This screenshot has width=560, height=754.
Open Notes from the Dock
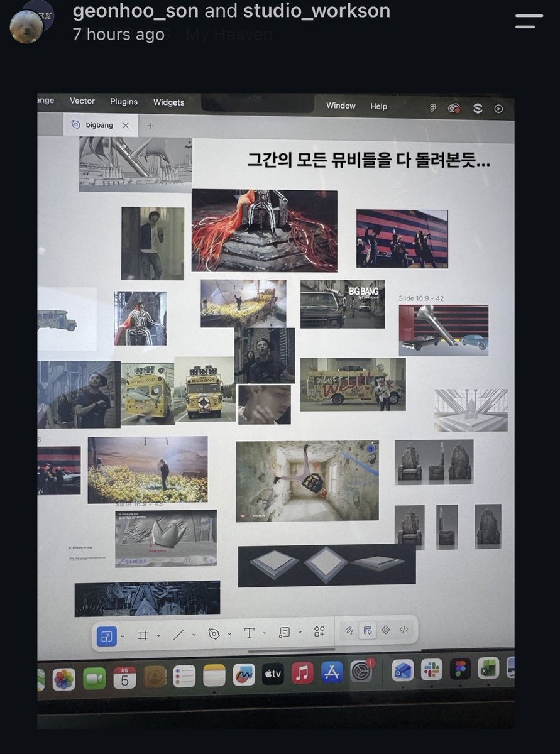pos(214,675)
